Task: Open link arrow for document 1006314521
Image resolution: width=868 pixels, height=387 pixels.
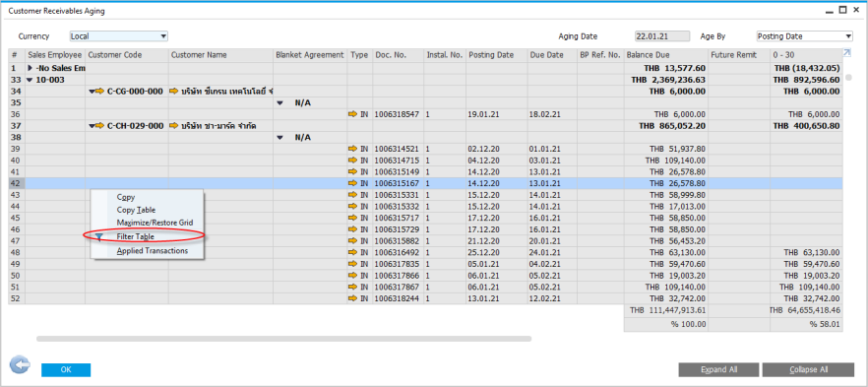Action: (x=352, y=149)
